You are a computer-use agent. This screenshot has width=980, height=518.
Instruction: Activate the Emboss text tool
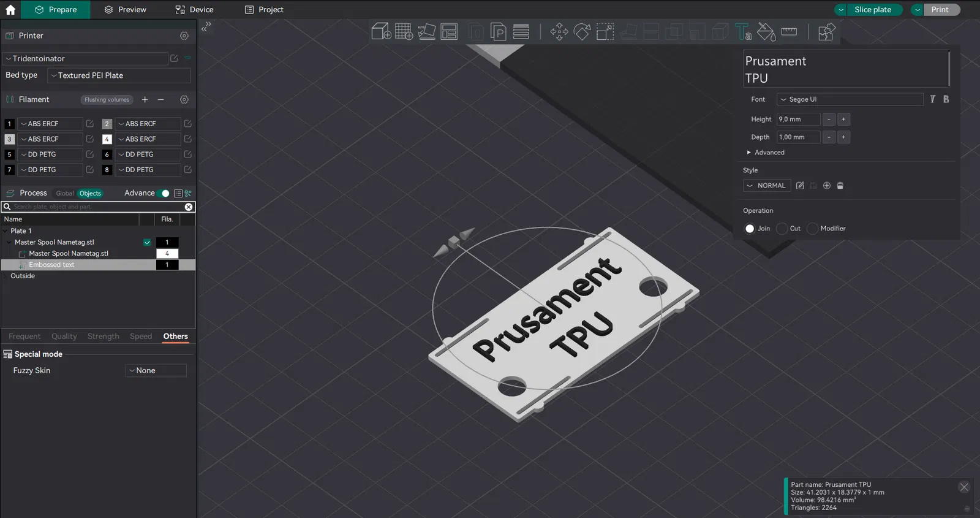coord(743,31)
